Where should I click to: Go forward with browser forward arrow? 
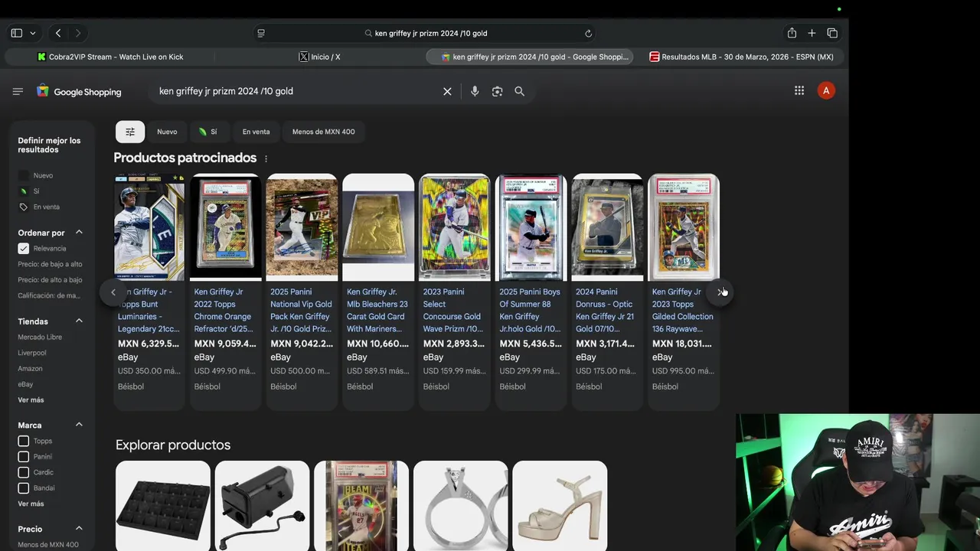77,33
